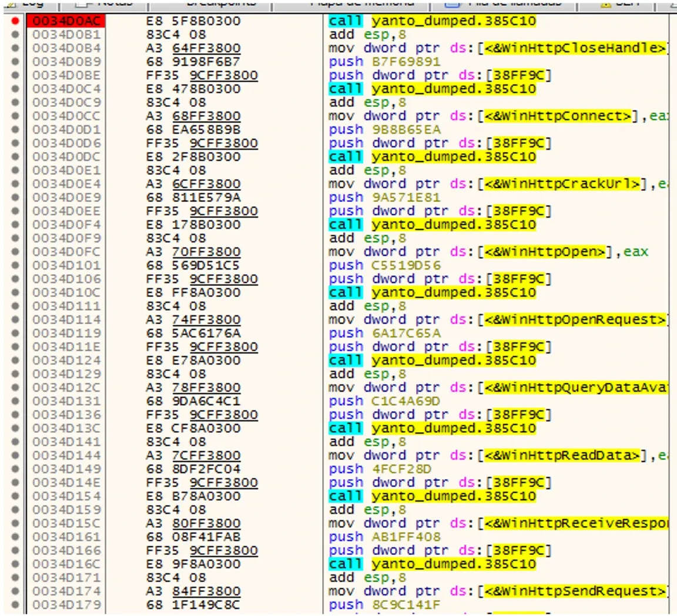677x616 pixels.
Task: Click the opcode bytes 68 EA658B9B
Action: point(193,129)
